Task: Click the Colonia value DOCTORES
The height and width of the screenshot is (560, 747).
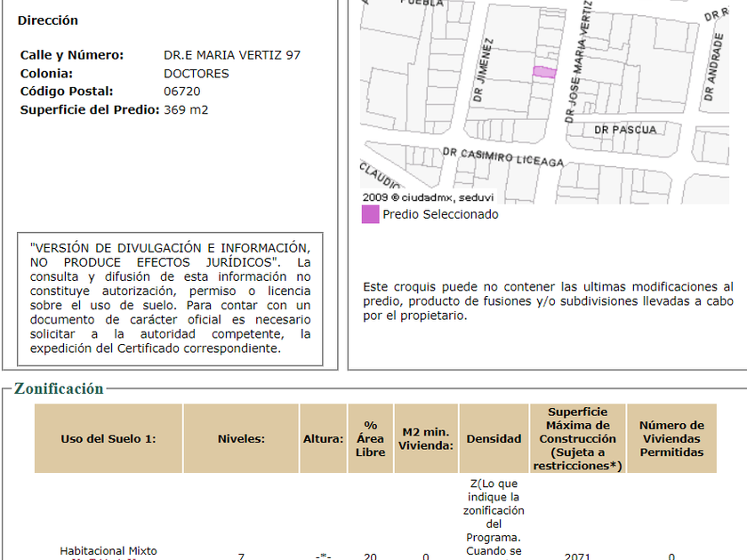Action: point(197,74)
